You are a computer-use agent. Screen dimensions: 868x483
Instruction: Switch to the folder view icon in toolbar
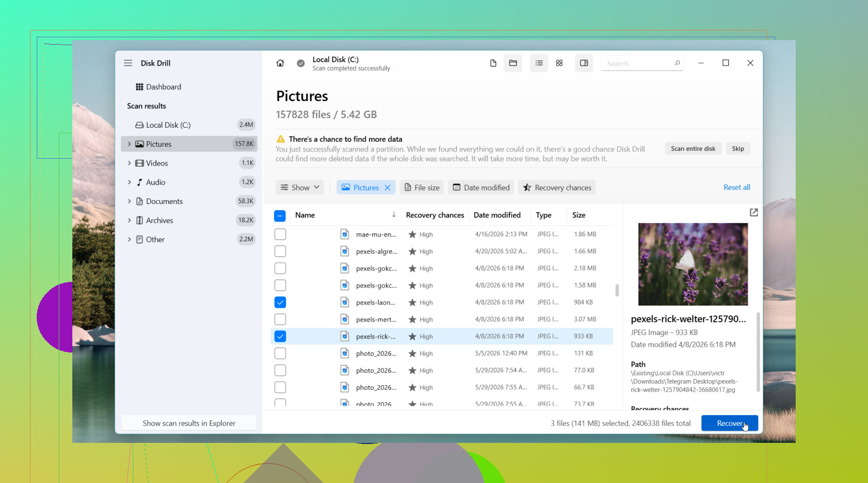tap(513, 63)
